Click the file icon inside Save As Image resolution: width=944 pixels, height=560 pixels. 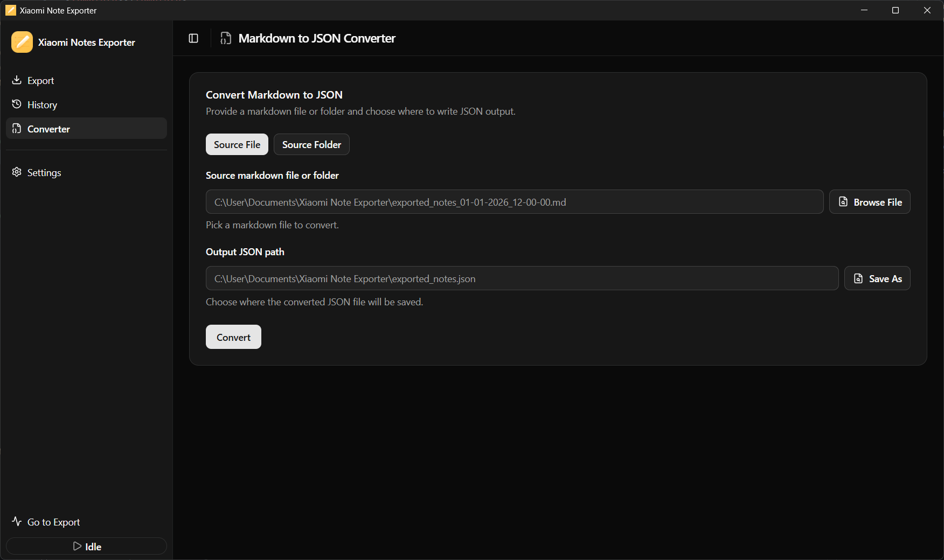[x=858, y=278]
